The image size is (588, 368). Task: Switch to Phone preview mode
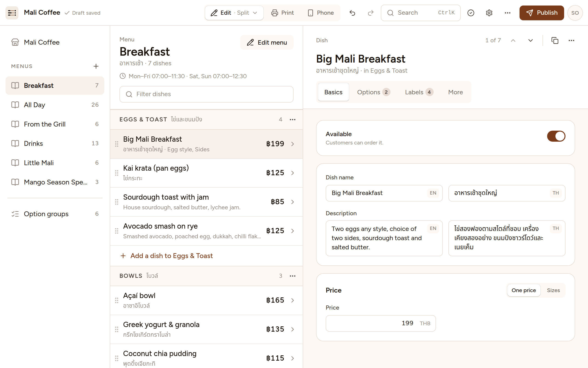tap(320, 13)
